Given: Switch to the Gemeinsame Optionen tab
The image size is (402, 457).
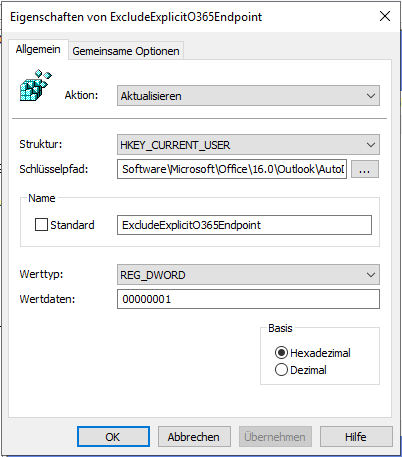Looking at the screenshot, I should point(126,51).
